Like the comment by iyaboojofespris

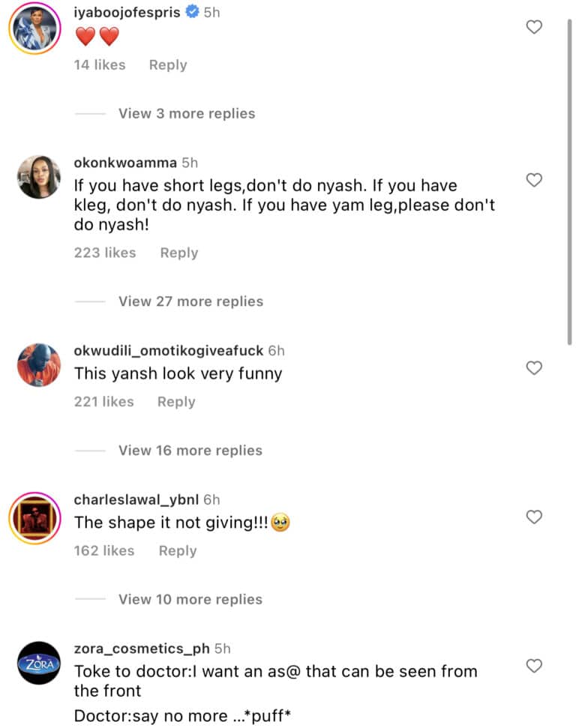[534, 27]
